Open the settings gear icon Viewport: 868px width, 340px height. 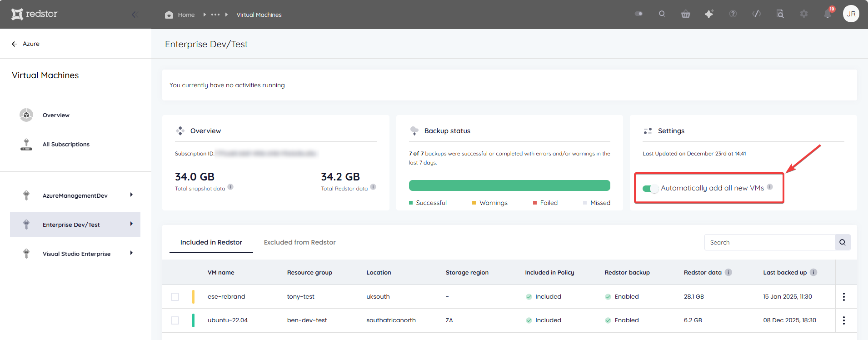804,14
